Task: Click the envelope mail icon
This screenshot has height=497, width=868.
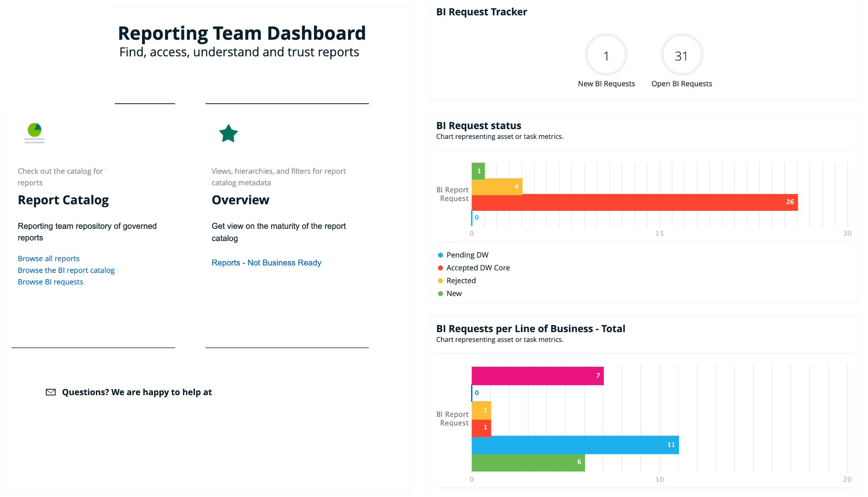Action: (51, 392)
